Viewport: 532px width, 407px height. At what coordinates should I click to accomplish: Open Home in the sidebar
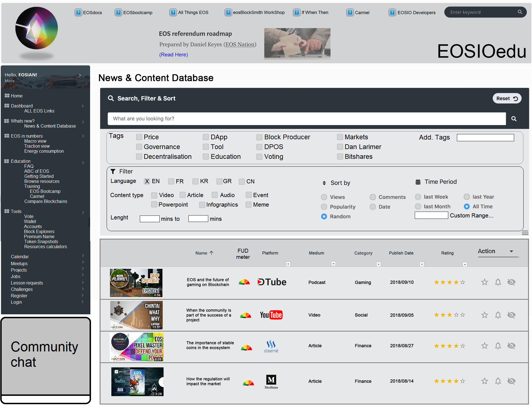coord(17,96)
